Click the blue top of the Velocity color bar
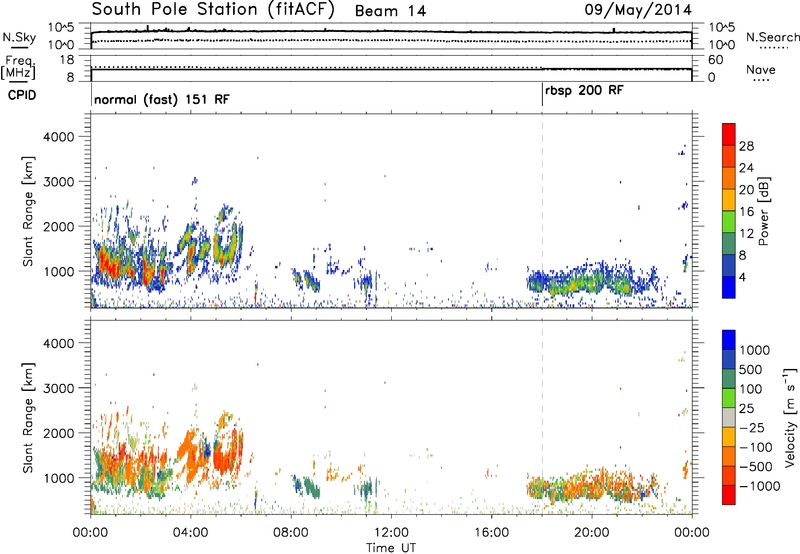Image resolution: width=800 pixels, height=554 pixels. coord(729,340)
